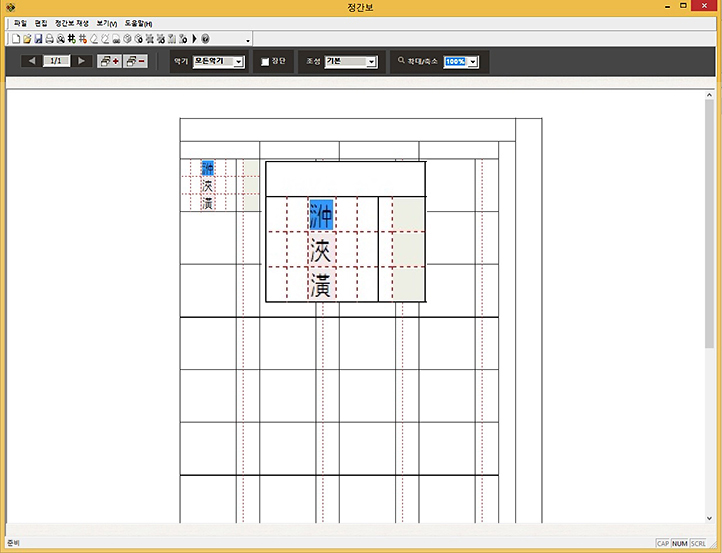Click the third symbol-insert toolbar icon

tap(171, 39)
